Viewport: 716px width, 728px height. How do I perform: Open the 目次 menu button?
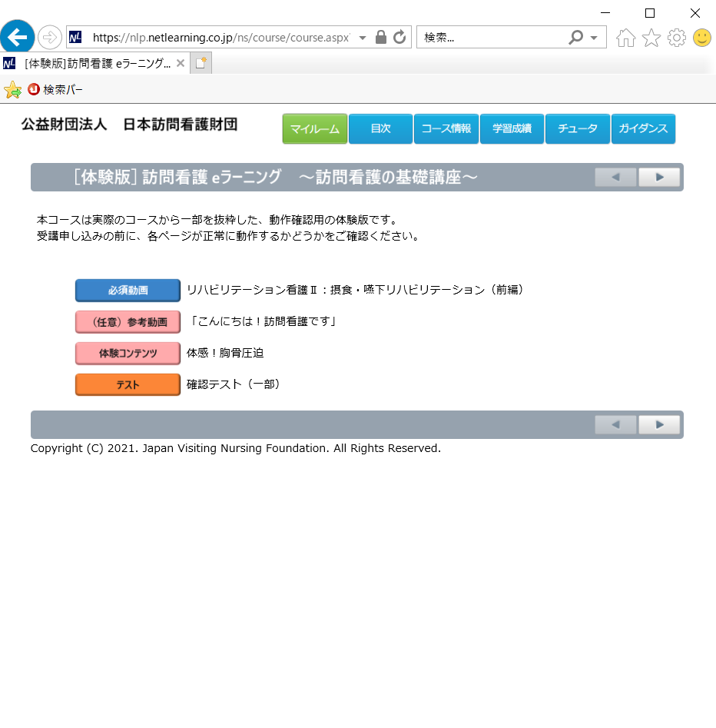380,128
